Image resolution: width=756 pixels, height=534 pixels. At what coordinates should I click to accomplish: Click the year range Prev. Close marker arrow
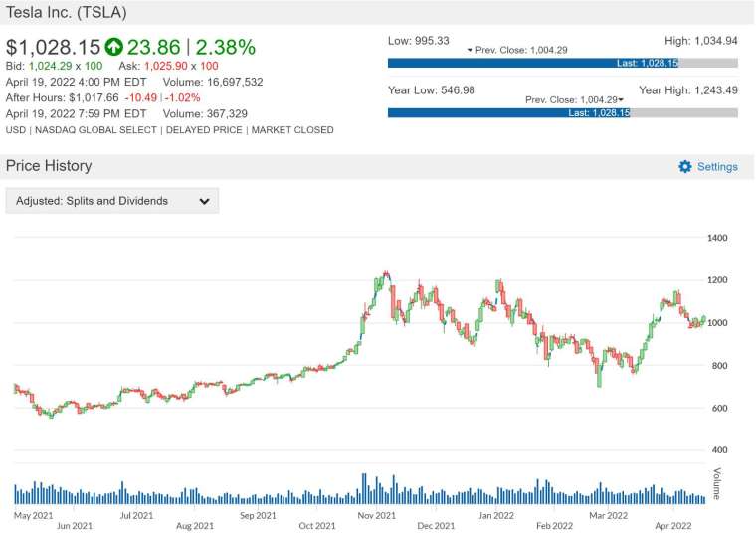coord(621,99)
